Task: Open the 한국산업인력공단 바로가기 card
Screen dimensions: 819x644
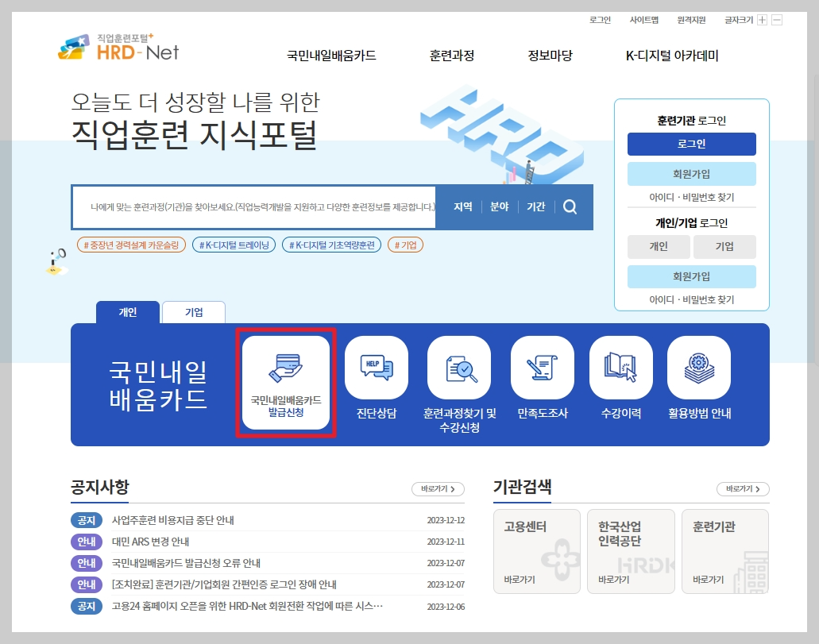Action: (x=631, y=552)
